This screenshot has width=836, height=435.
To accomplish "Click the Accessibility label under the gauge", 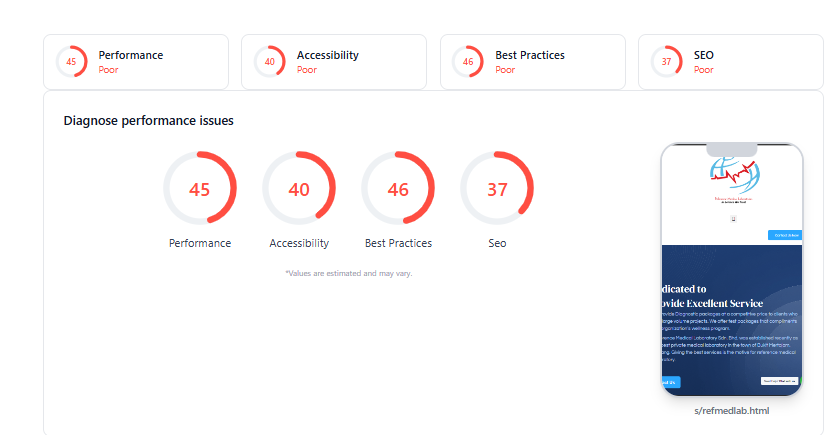I will pos(299,243).
